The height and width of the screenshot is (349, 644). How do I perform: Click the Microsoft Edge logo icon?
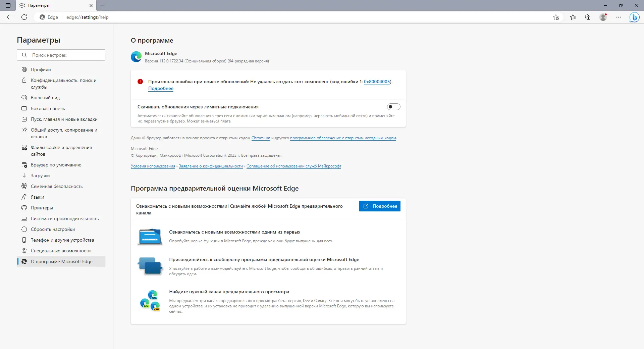click(x=136, y=57)
